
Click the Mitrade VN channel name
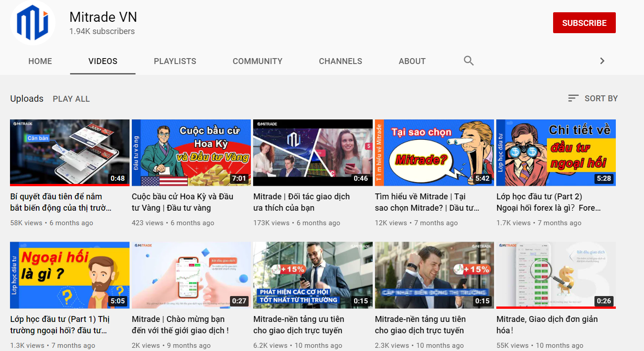[x=103, y=17]
